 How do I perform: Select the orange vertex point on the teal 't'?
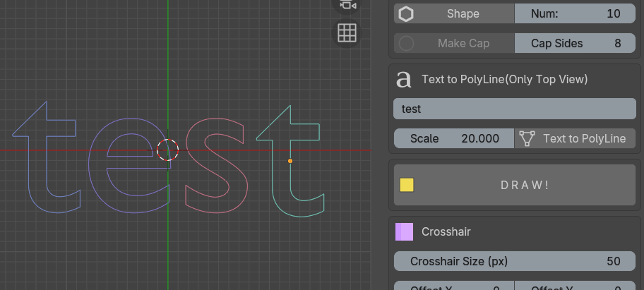(x=290, y=161)
